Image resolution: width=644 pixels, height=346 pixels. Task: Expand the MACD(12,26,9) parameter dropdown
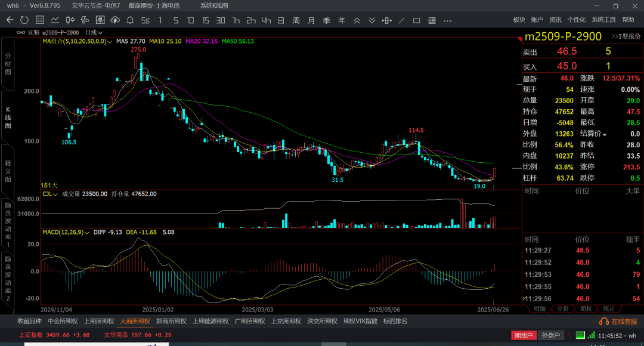tap(66, 233)
